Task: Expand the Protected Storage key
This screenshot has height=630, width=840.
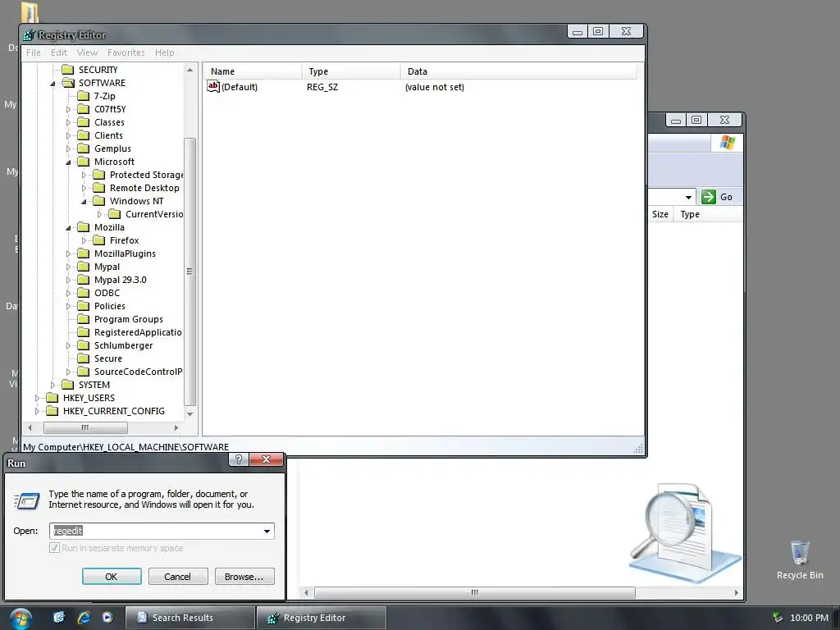Action: point(84,176)
